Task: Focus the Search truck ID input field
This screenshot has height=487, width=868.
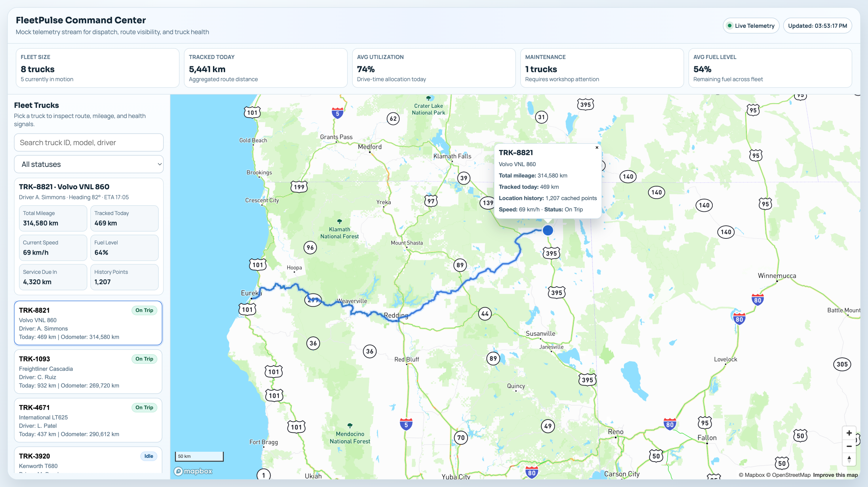Action: click(x=88, y=143)
